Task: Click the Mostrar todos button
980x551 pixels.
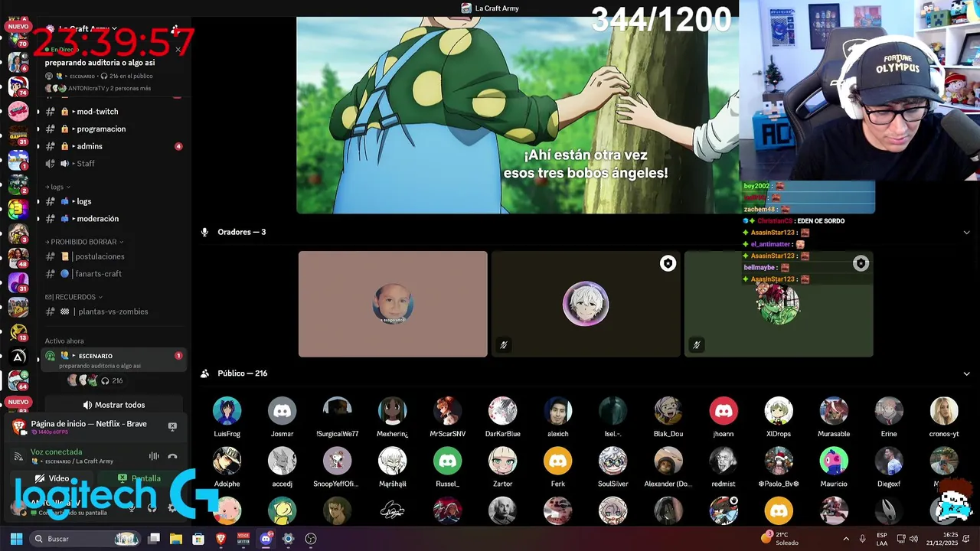Action: pos(113,405)
